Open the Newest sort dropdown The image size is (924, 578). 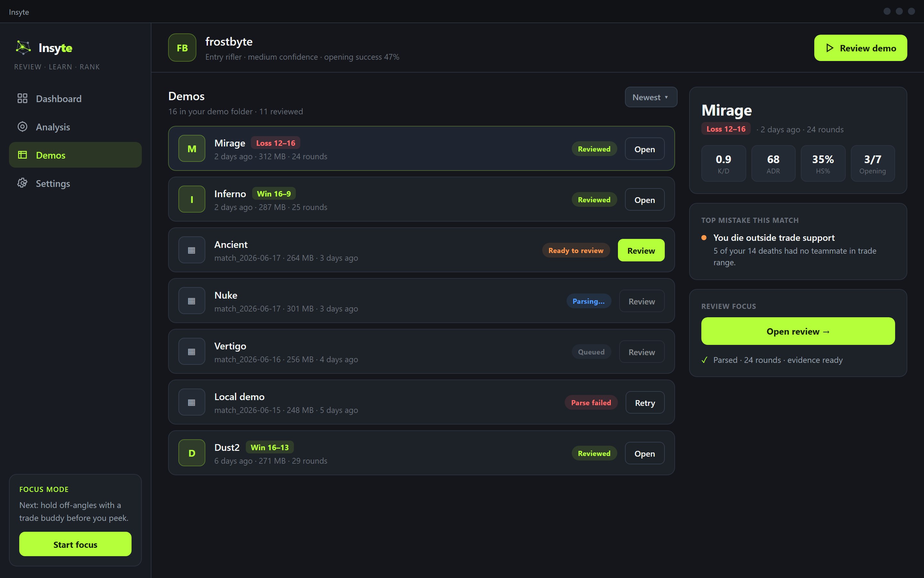point(651,97)
